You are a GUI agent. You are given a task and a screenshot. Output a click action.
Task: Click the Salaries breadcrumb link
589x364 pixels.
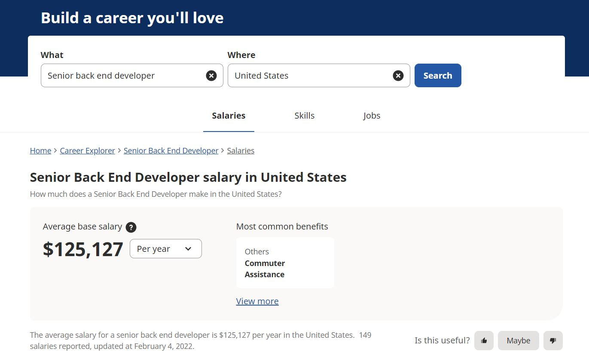(241, 150)
